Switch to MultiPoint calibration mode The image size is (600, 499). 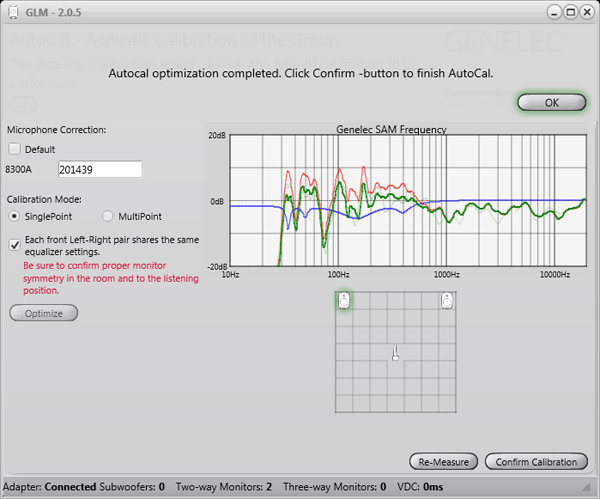109,216
